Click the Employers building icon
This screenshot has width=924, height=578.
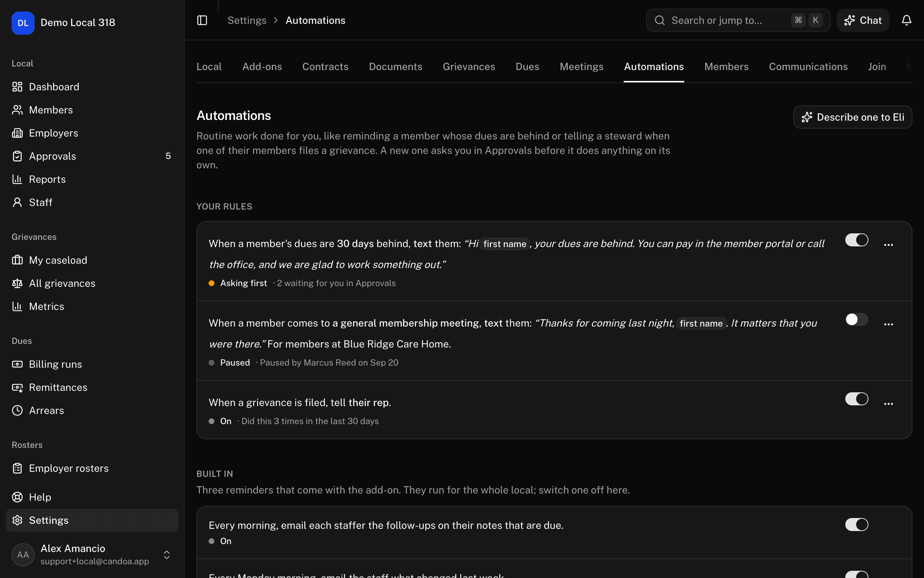click(17, 133)
